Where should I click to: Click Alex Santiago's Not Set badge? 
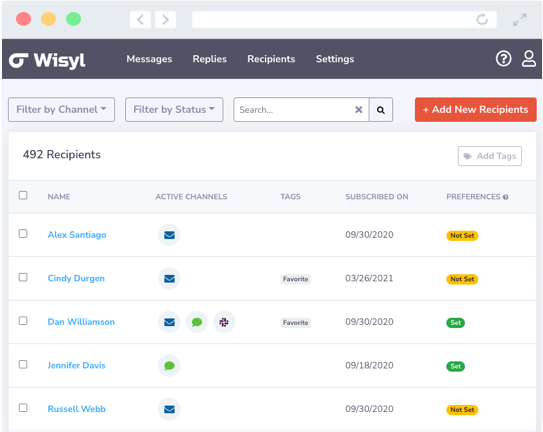(462, 236)
